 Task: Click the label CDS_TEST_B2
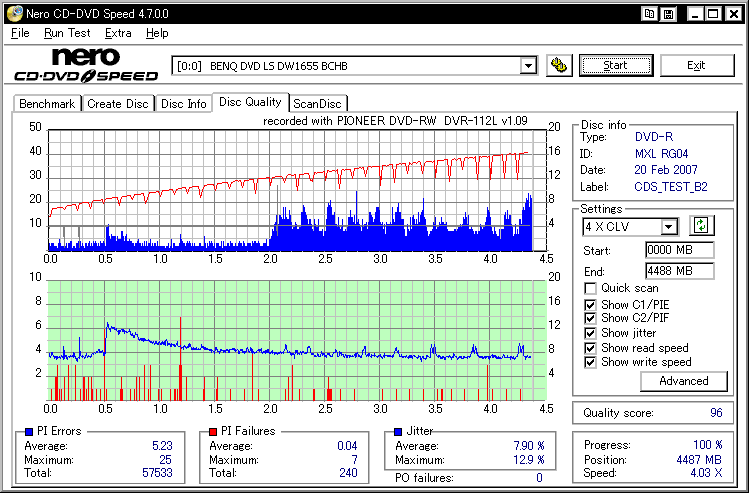pyautogui.click(x=671, y=187)
